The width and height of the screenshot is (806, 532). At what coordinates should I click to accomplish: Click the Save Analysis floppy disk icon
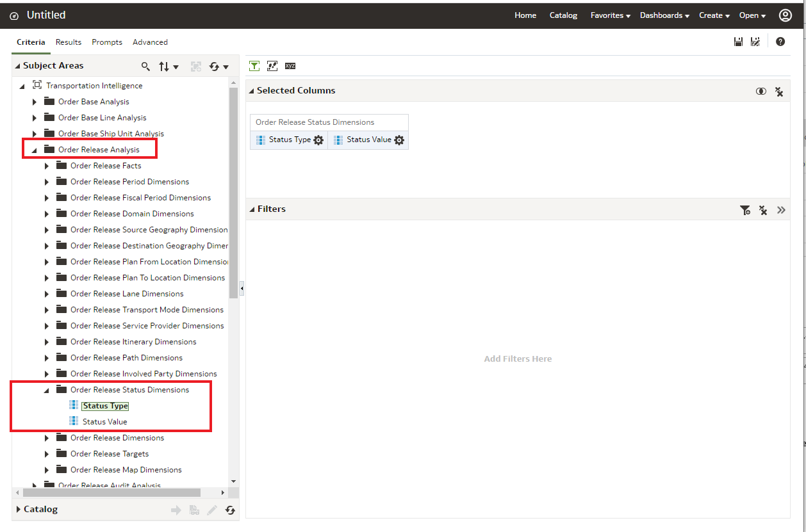[738, 42]
